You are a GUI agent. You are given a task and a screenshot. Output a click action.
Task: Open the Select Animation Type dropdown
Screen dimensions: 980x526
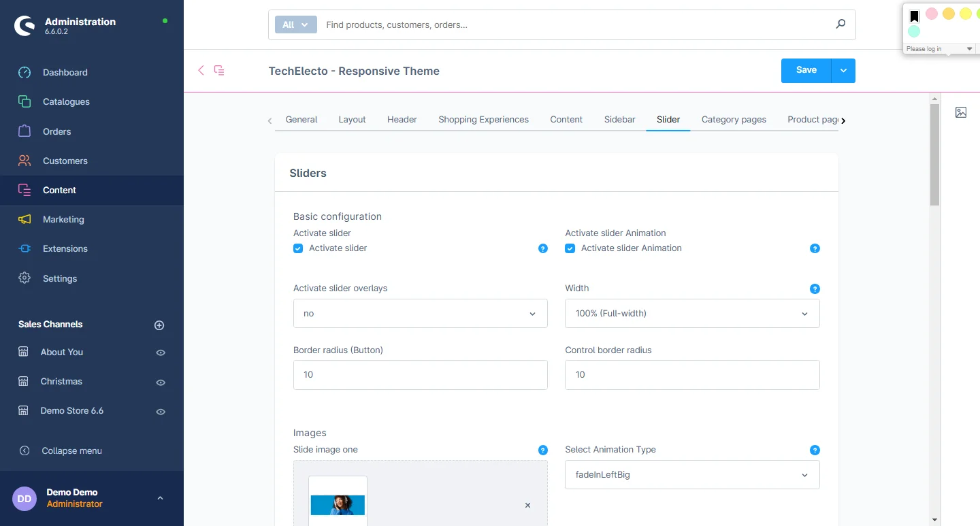(x=691, y=475)
